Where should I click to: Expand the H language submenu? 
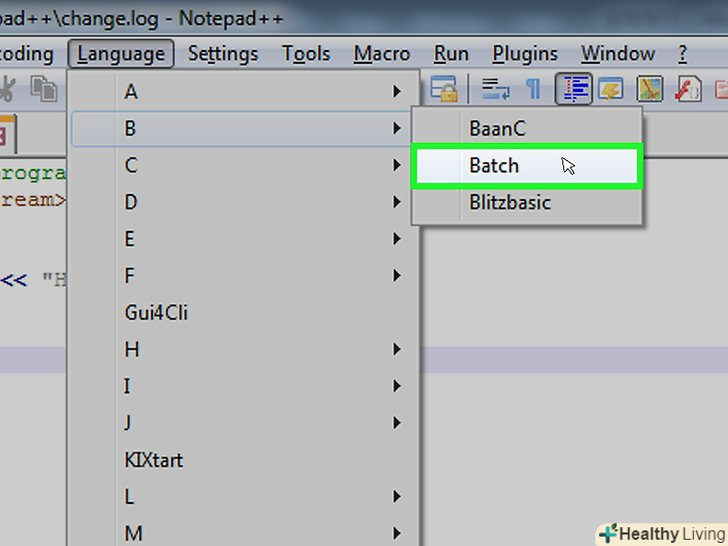pos(244,350)
